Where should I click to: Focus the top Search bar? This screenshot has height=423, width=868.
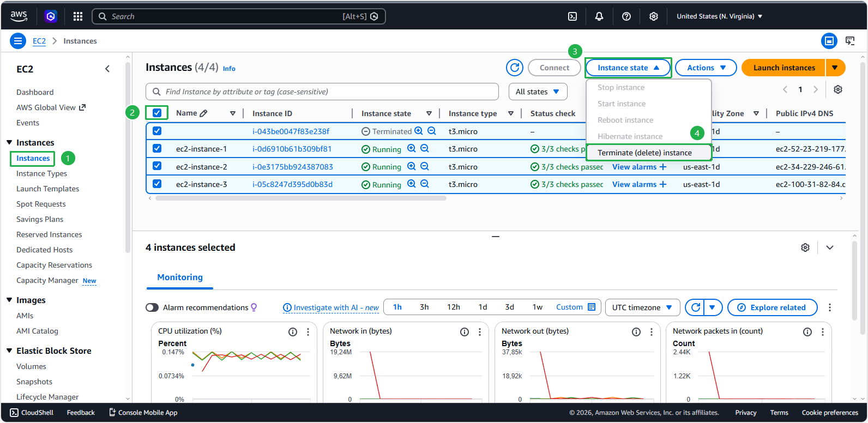pyautogui.click(x=239, y=16)
